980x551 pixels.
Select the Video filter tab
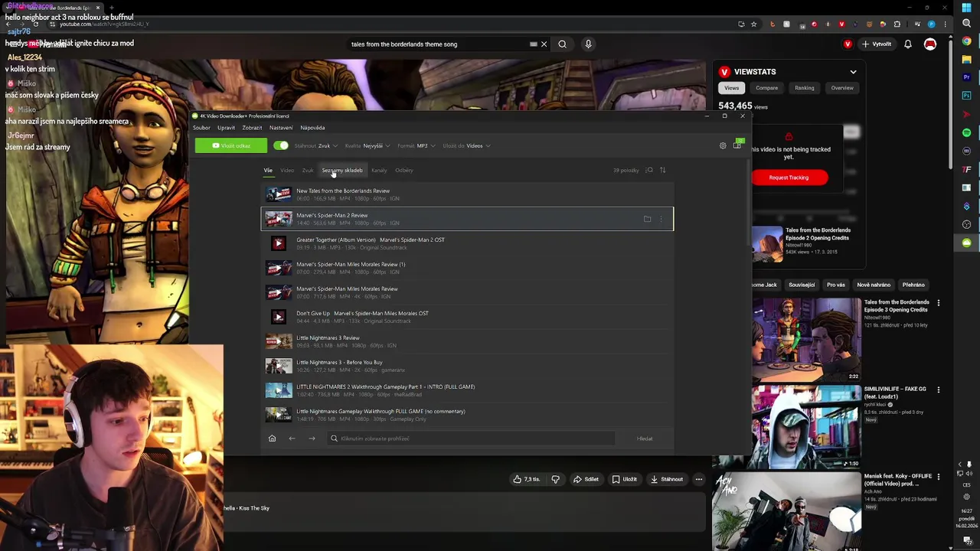click(x=287, y=170)
